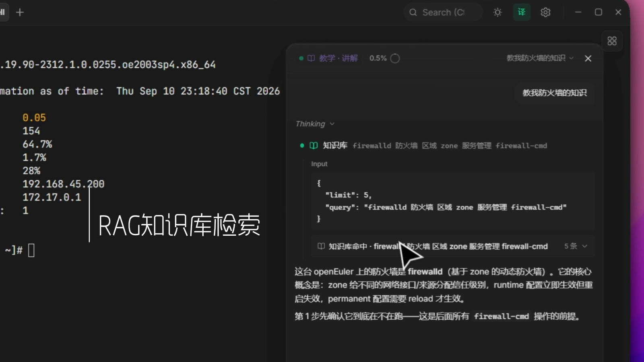The image size is (644, 362).
Task: Click the book icon beside 教学·讲解
Action: (x=311, y=58)
